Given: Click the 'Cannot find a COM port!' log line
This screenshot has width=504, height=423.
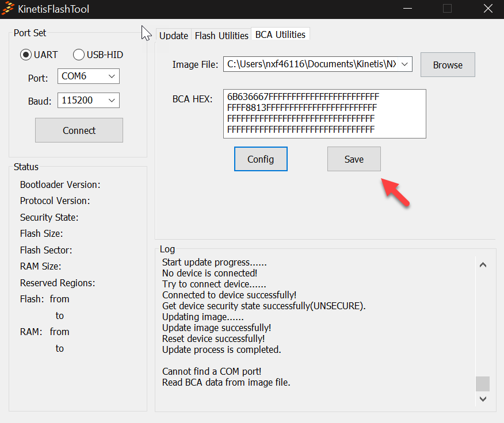Looking at the screenshot, I should [212, 371].
